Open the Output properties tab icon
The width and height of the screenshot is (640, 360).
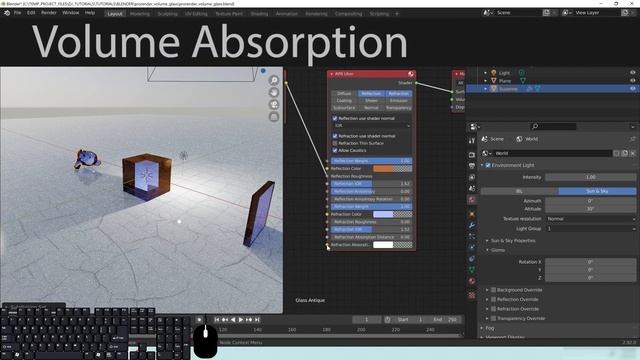coord(472,166)
